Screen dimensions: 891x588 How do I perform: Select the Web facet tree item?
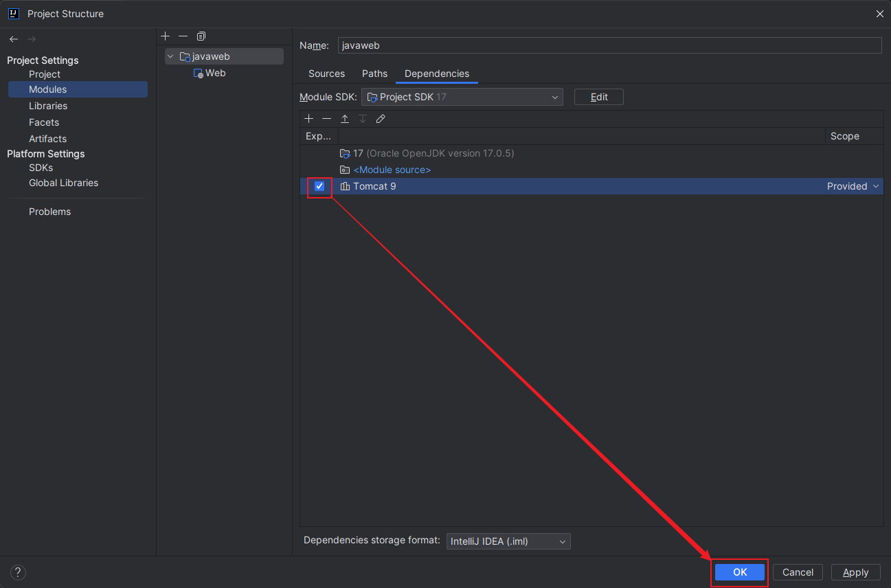210,73
